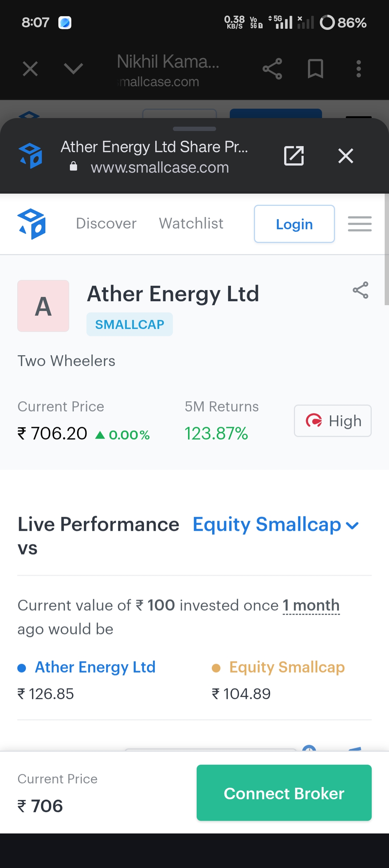
Task: Open the three-dot browser overflow menu
Action: (x=358, y=68)
